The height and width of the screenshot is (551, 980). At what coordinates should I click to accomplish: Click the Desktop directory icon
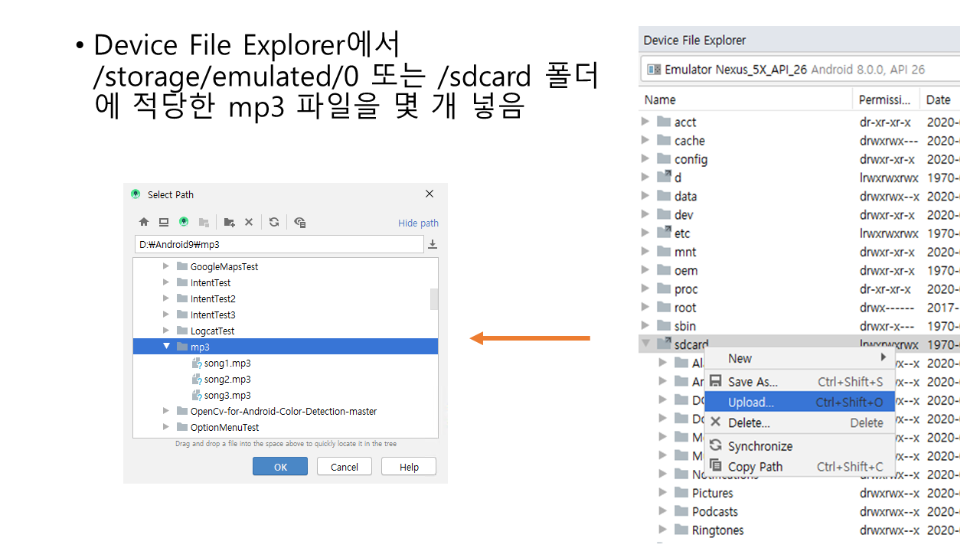pyautogui.click(x=164, y=222)
